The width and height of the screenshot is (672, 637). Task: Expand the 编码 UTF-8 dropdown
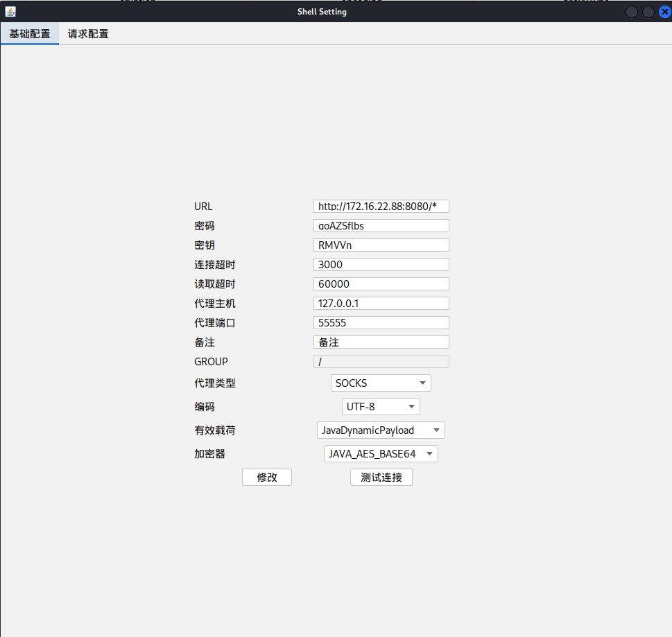click(x=381, y=407)
